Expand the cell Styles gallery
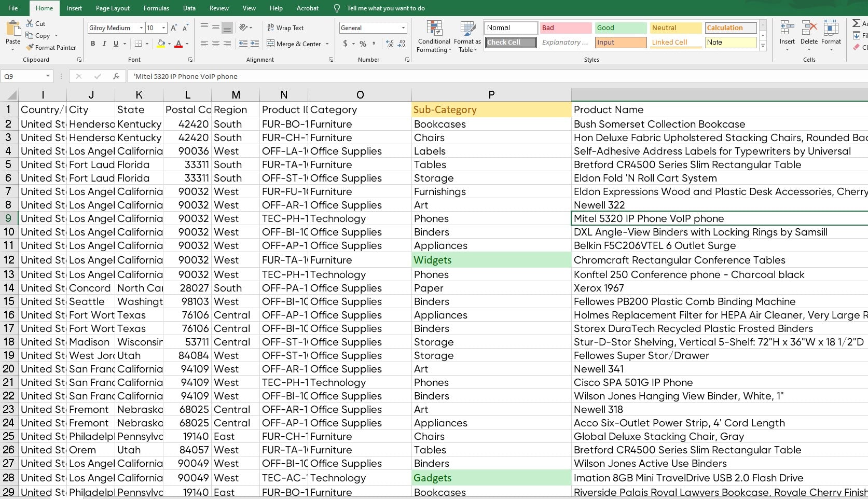This screenshot has width=868, height=499. (x=763, y=46)
